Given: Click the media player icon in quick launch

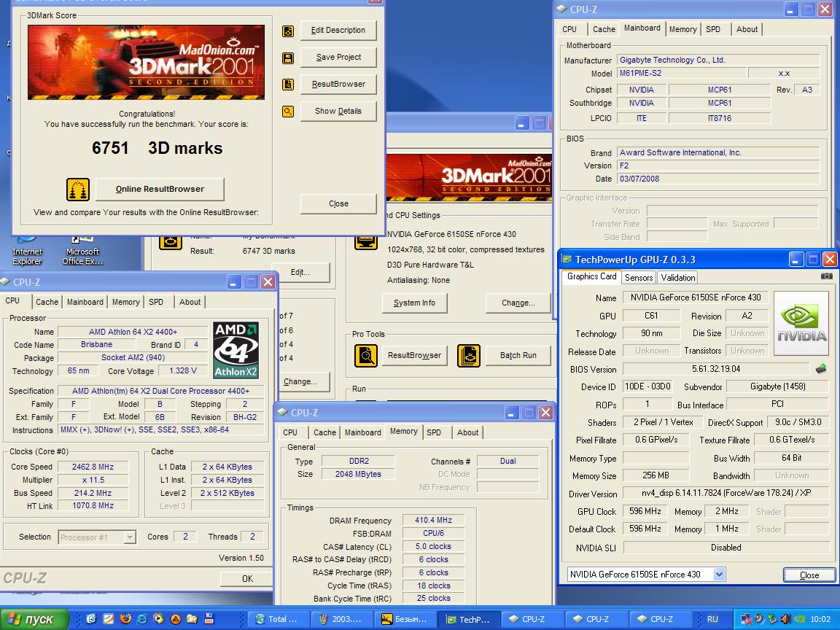Looking at the screenshot, I should (158, 619).
